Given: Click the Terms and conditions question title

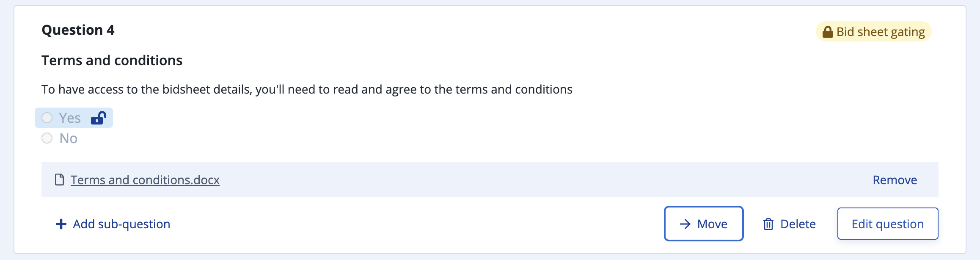Looking at the screenshot, I should [x=112, y=61].
